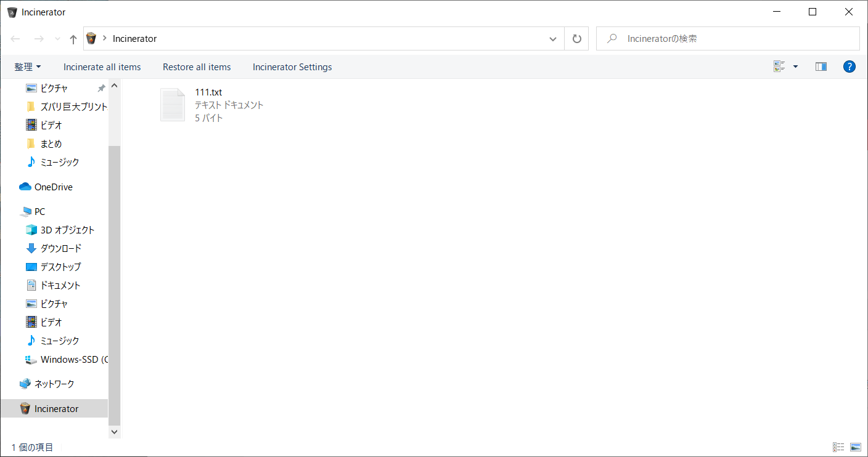Switch to details view in status bar
868x457 pixels.
838,447
